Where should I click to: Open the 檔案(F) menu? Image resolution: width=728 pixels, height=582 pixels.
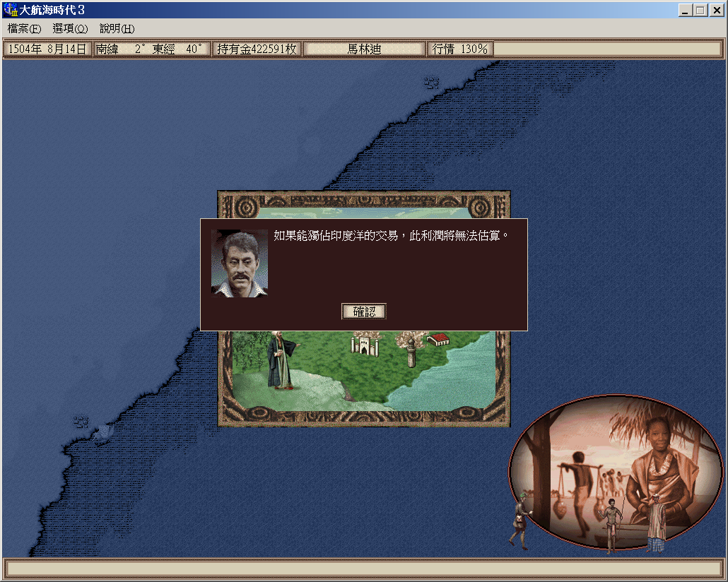click(x=24, y=29)
